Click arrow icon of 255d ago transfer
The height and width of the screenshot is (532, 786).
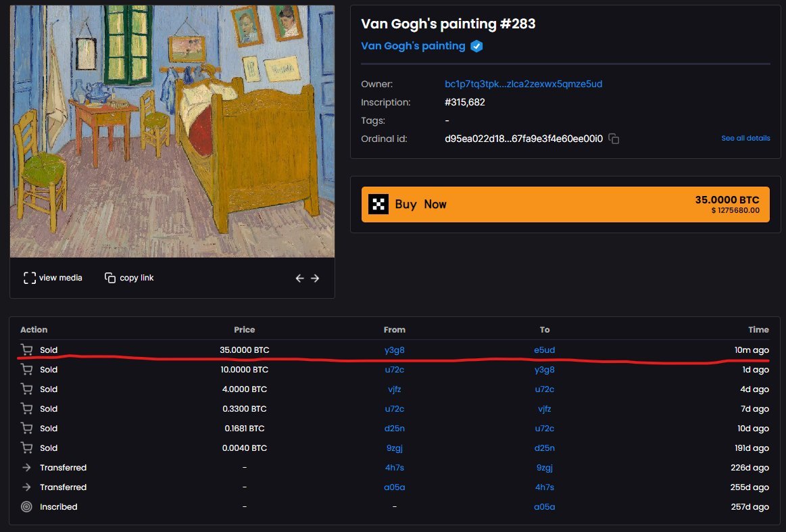(x=26, y=487)
